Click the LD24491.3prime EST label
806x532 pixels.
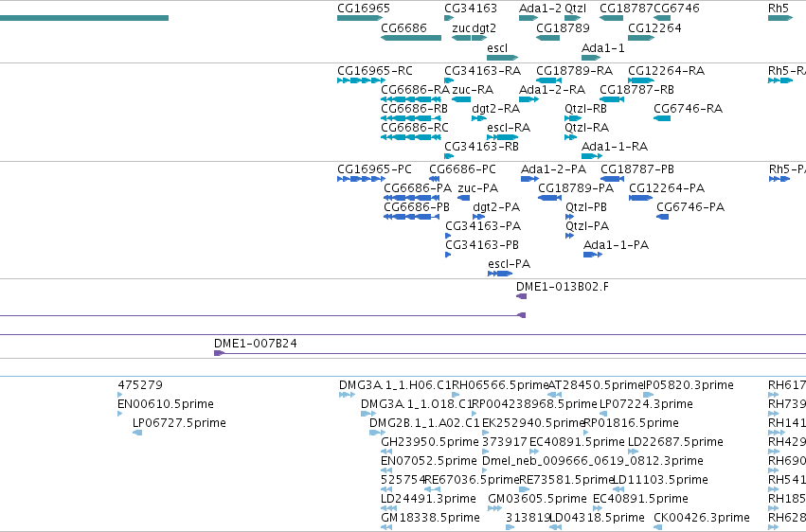pyautogui.click(x=428, y=499)
